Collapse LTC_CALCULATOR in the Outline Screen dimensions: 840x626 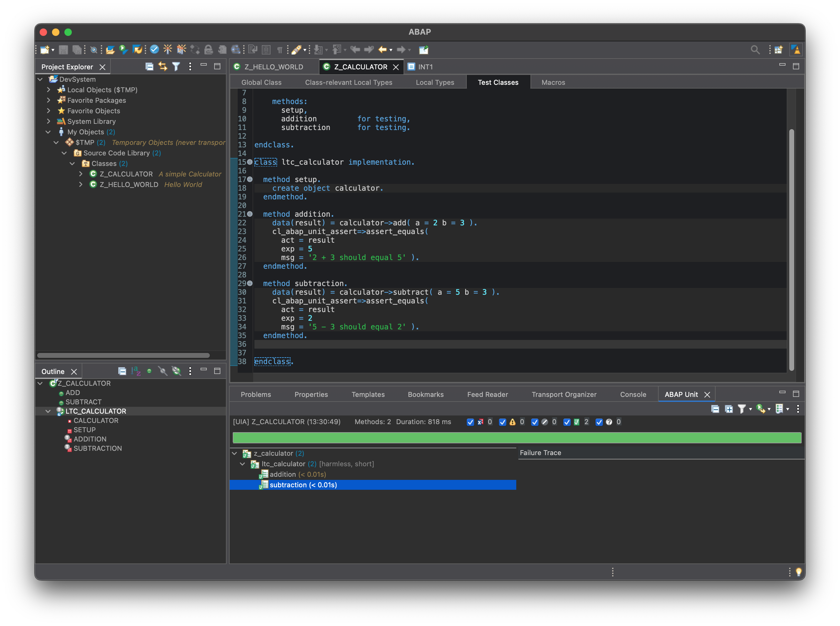click(48, 411)
